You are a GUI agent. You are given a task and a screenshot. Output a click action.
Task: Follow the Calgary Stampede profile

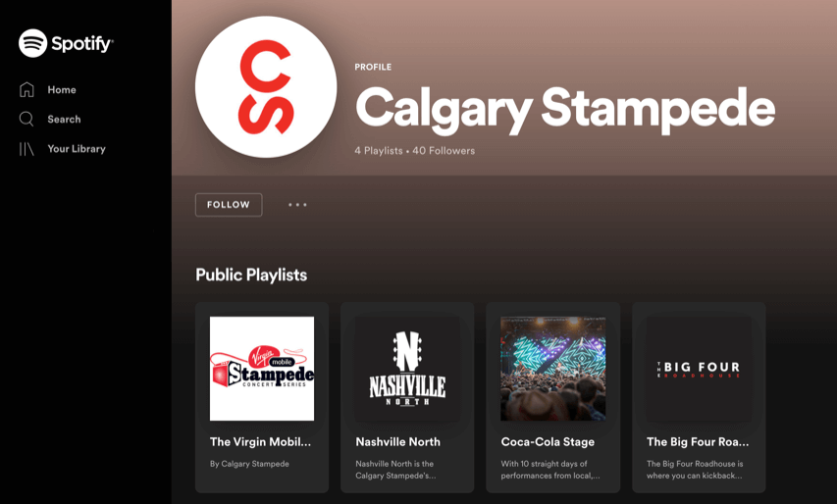click(x=229, y=205)
